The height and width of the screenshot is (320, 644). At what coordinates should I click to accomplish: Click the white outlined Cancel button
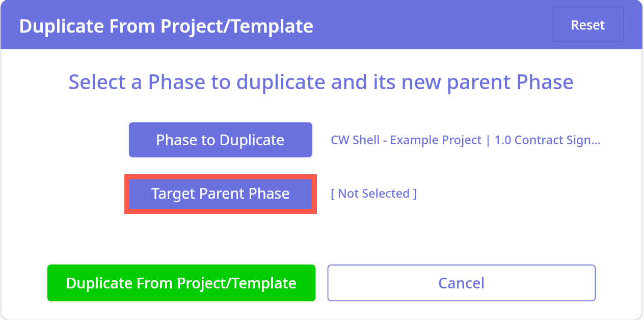click(x=461, y=283)
